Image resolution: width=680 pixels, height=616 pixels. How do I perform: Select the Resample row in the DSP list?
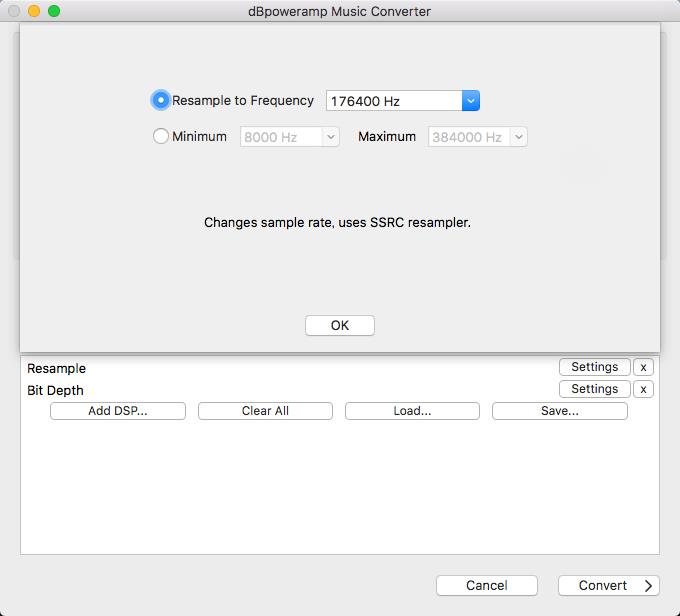(340, 368)
